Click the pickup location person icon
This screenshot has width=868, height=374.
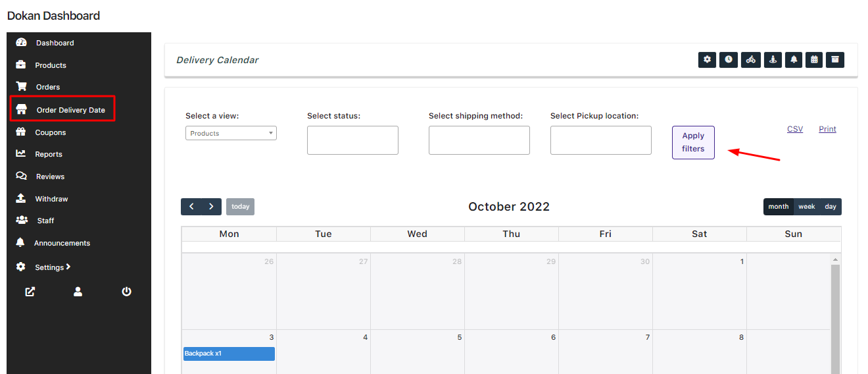(773, 59)
